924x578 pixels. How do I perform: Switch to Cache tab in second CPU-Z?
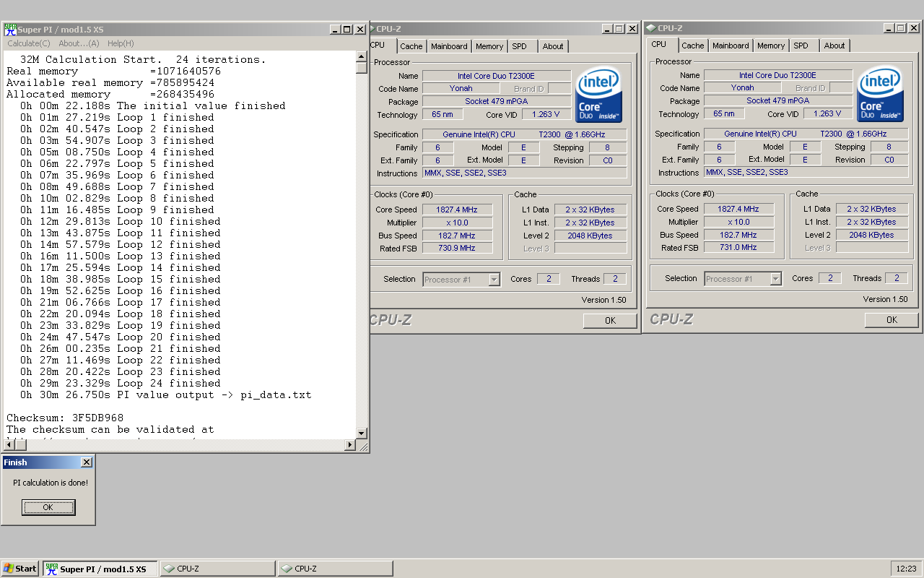693,46
